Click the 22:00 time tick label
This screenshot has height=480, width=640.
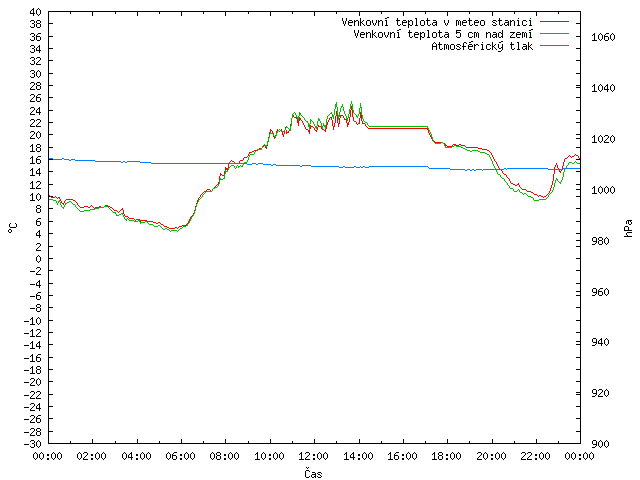pos(536,456)
